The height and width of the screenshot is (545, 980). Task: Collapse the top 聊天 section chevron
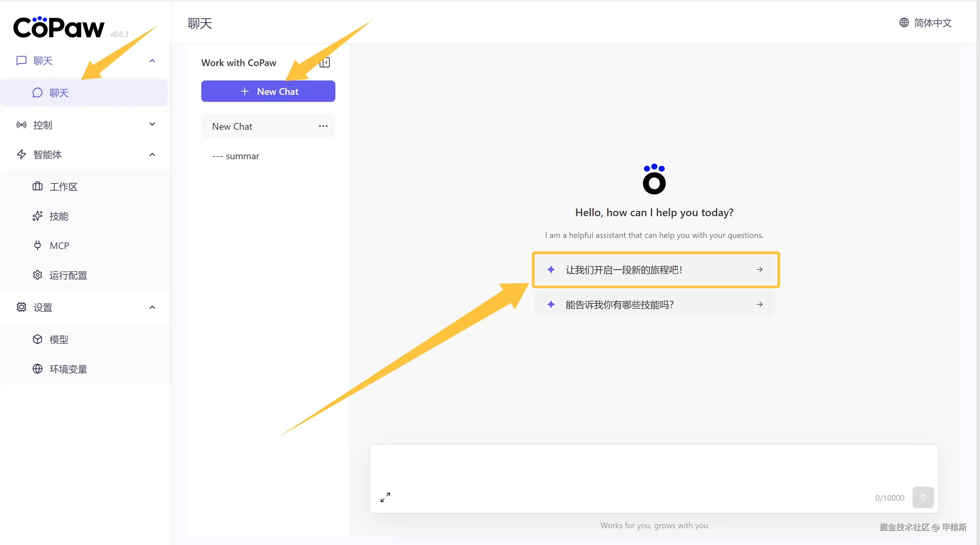[x=152, y=61]
